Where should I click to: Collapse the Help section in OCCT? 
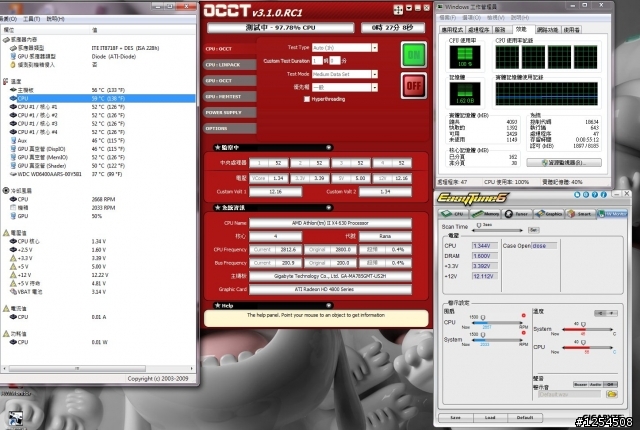(x=328, y=305)
